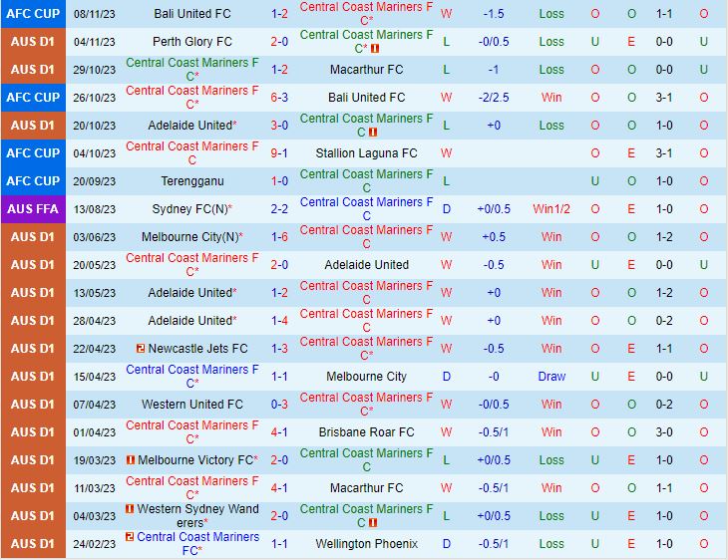The width and height of the screenshot is (728, 560).
Task: Click card count icon in 24/02/23 Wellington row
Action: point(130,537)
